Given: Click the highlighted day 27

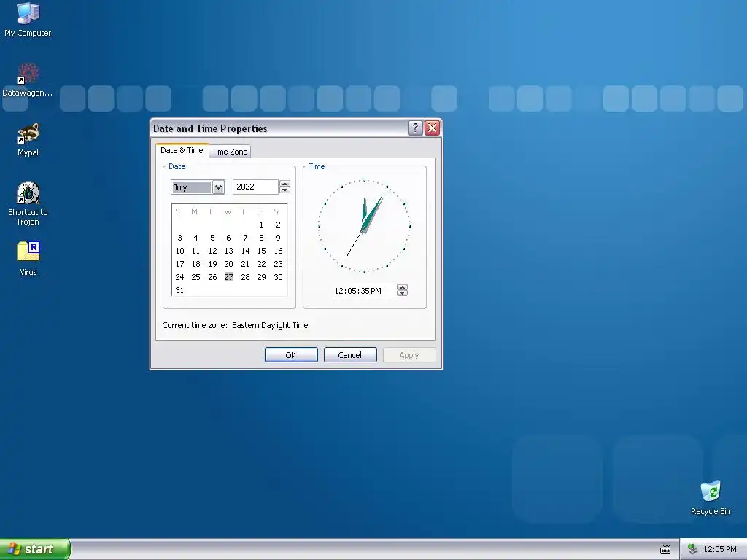Looking at the screenshot, I should tap(228, 277).
